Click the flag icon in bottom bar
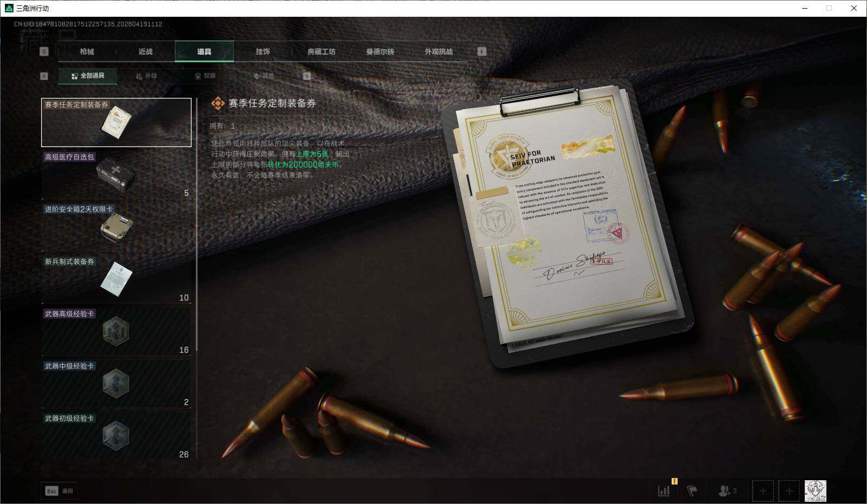Image resolution: width=867 pixels, height=504 pixels. point(692,490)
